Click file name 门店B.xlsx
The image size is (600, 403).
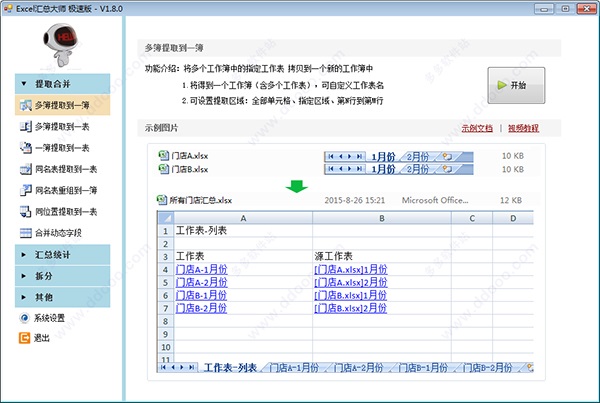click(x=190, y=169)
